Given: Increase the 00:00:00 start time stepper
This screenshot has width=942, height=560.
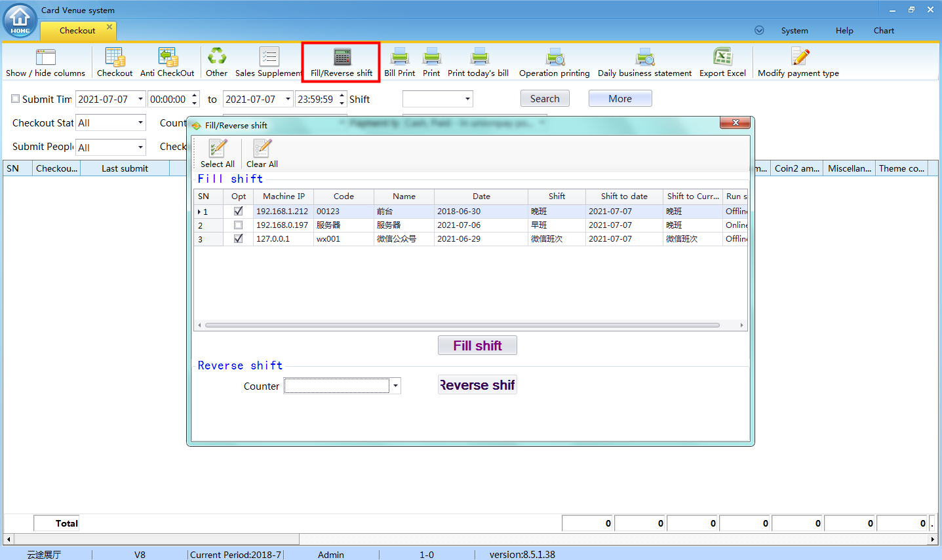Looking at the screenshot, I should tap(194, 96).
